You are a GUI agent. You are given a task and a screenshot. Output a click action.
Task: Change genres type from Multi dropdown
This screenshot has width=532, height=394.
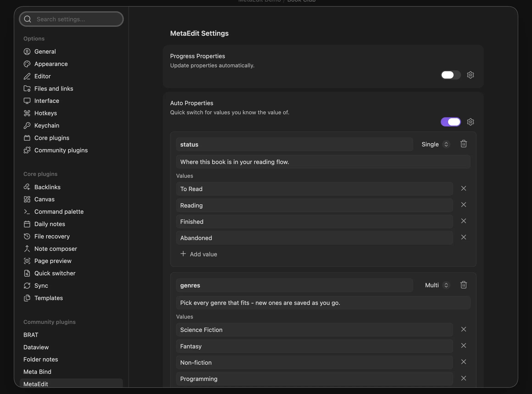[438, 285]
